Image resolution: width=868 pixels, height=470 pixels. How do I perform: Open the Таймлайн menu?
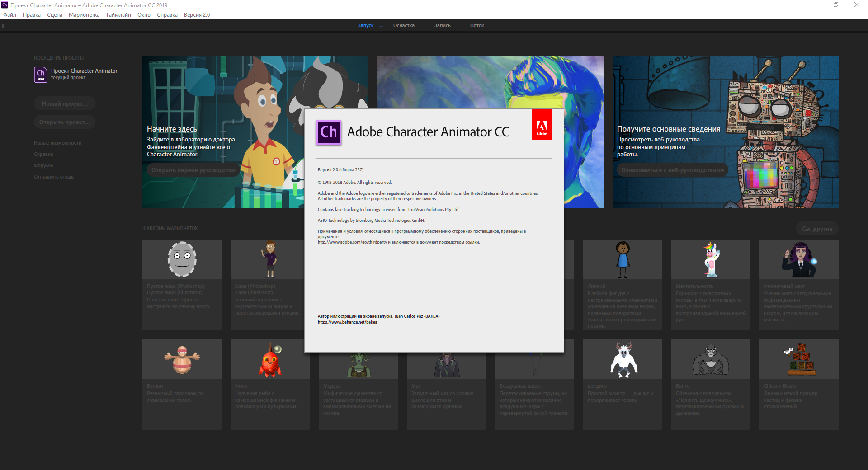pyautogui.click(x=118, y=15)
